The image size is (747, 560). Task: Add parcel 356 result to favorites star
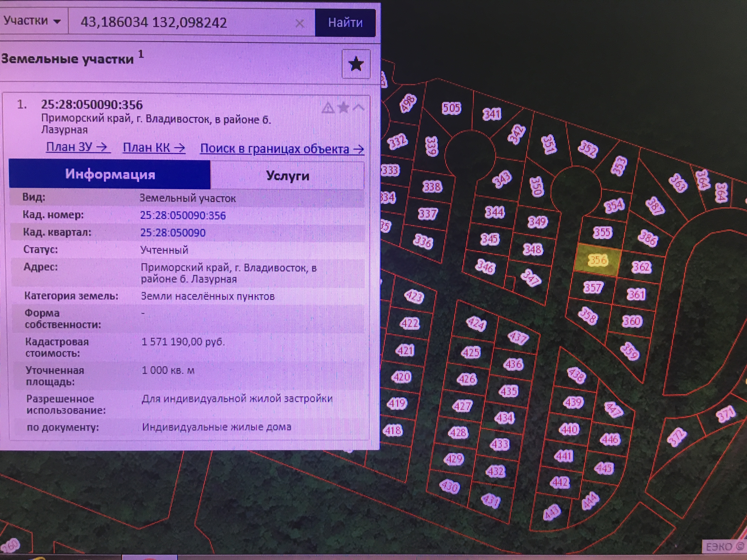(x=343, y=108)
